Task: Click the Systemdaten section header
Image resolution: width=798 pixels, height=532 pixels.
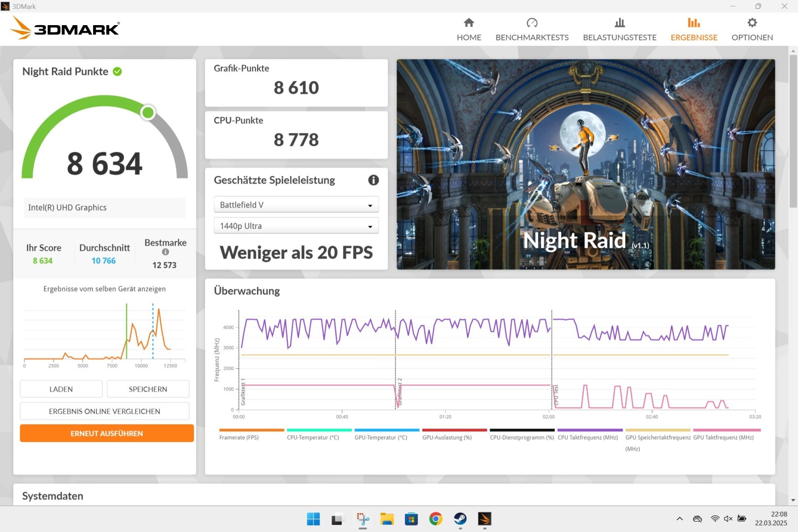Action: point(53,496)
